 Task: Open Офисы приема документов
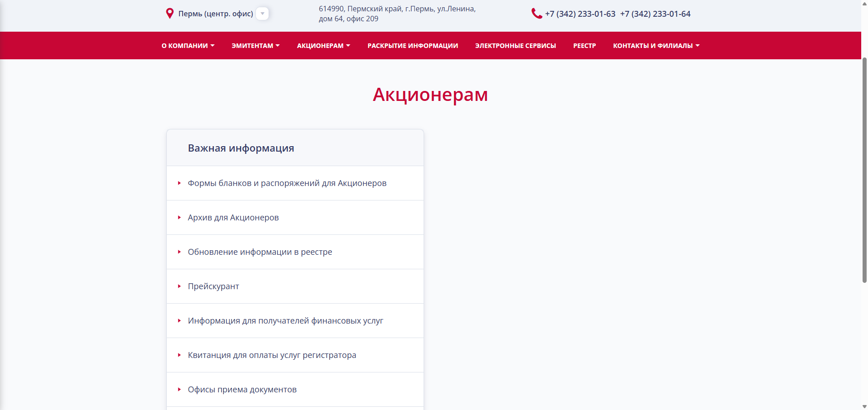point(242,390)
